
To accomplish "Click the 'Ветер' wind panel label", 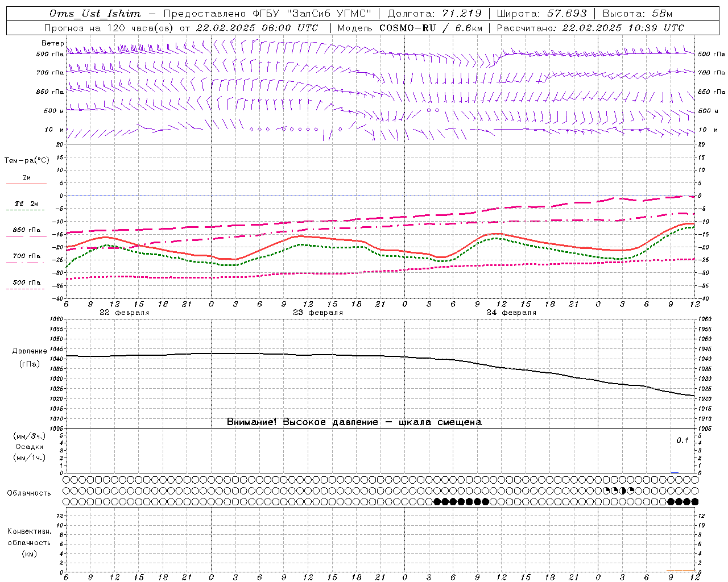I will [x=52, y=43].
